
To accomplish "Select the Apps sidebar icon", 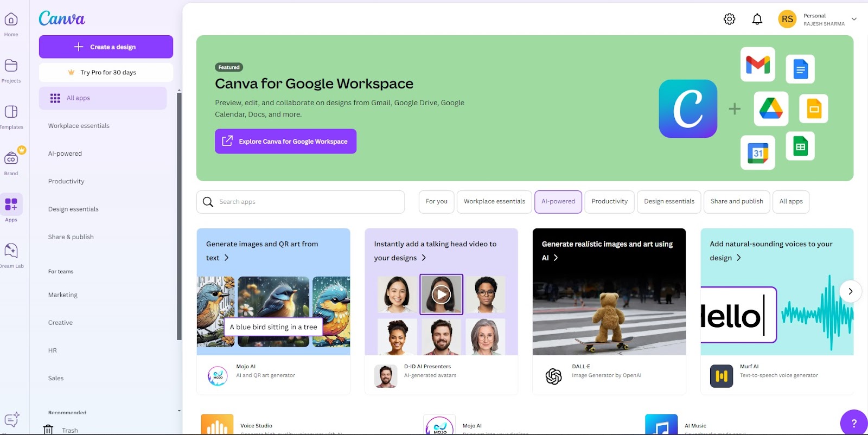I will 11,204.
